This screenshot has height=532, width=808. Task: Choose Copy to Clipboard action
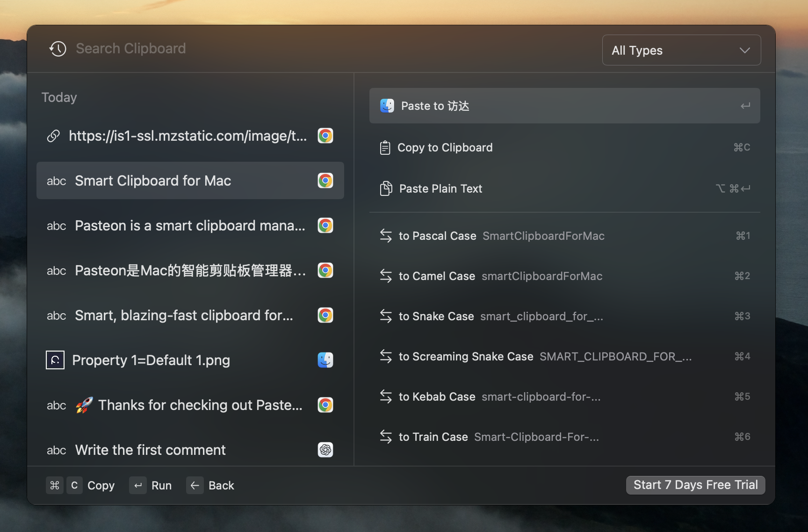(565, 147)
